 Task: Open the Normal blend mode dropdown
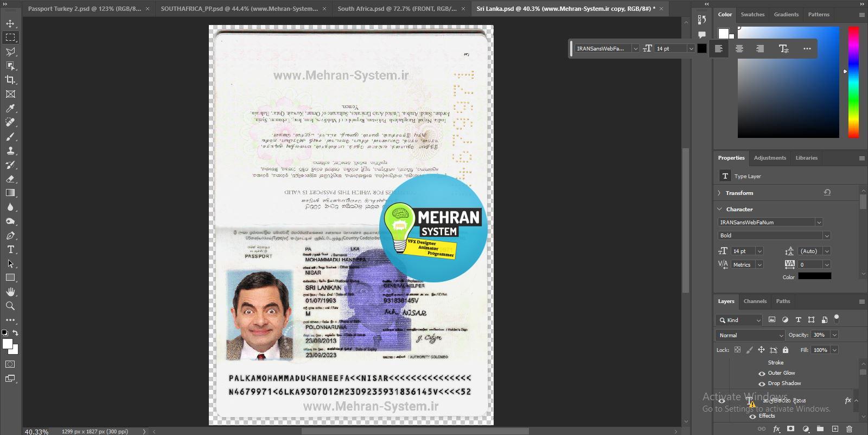pyautogui.click(x=750, y=335)
